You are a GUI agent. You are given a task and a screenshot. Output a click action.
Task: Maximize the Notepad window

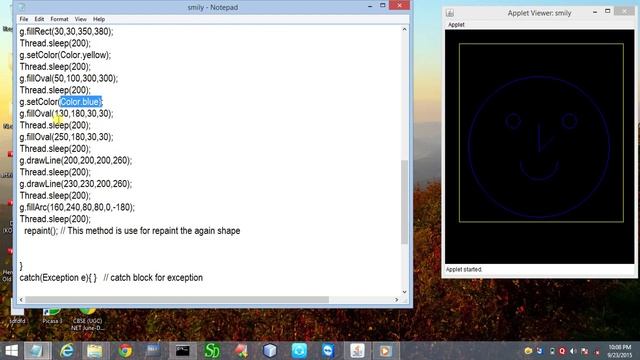pos(382,5)
